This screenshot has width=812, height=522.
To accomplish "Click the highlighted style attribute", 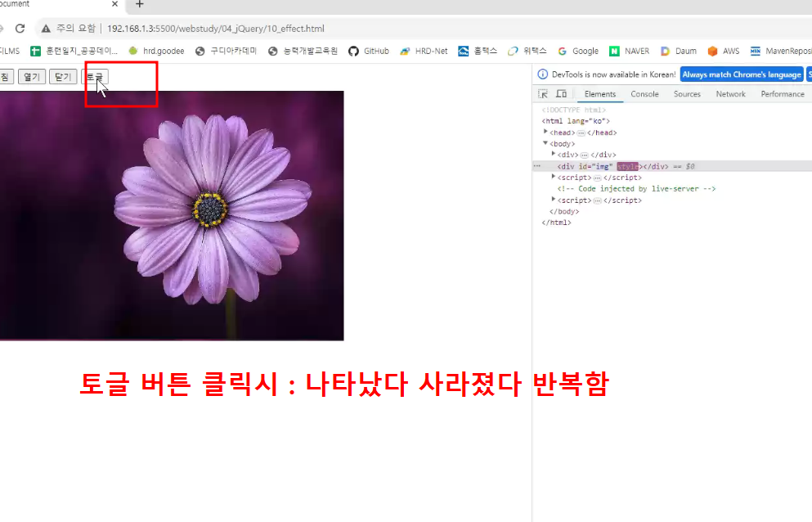I will coord(628,166).
